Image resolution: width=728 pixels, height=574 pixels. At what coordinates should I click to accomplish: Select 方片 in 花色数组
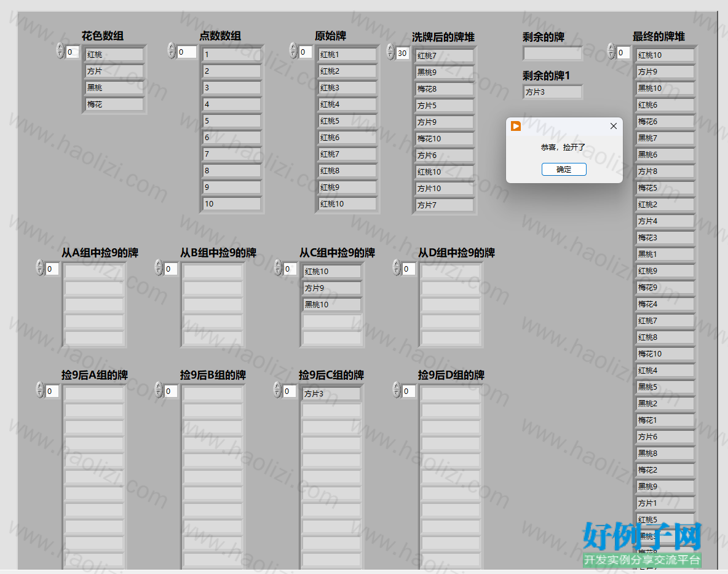click(115, 71)
